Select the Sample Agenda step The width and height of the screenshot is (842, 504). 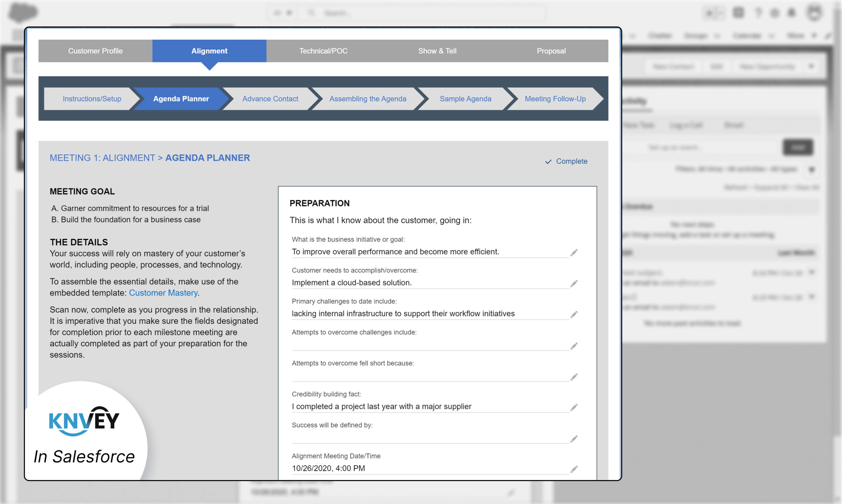click(x=465, y=99)
